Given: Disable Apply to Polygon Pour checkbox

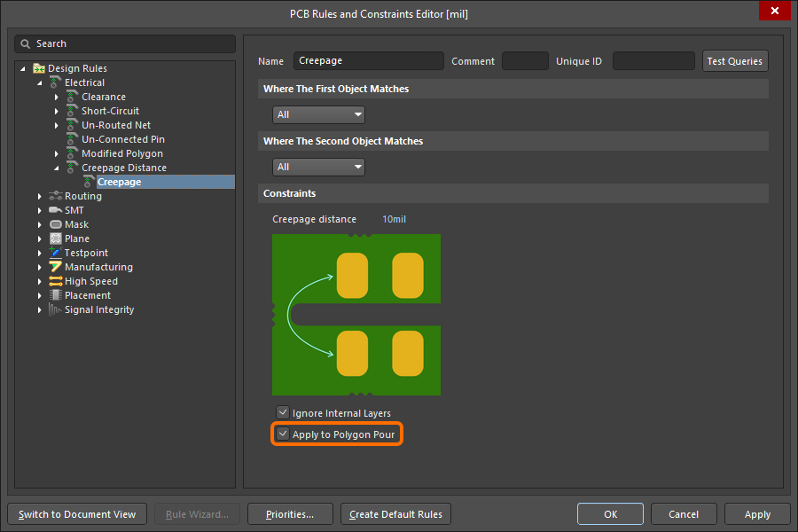Looking at the screenshot, I should click(283, 434).
